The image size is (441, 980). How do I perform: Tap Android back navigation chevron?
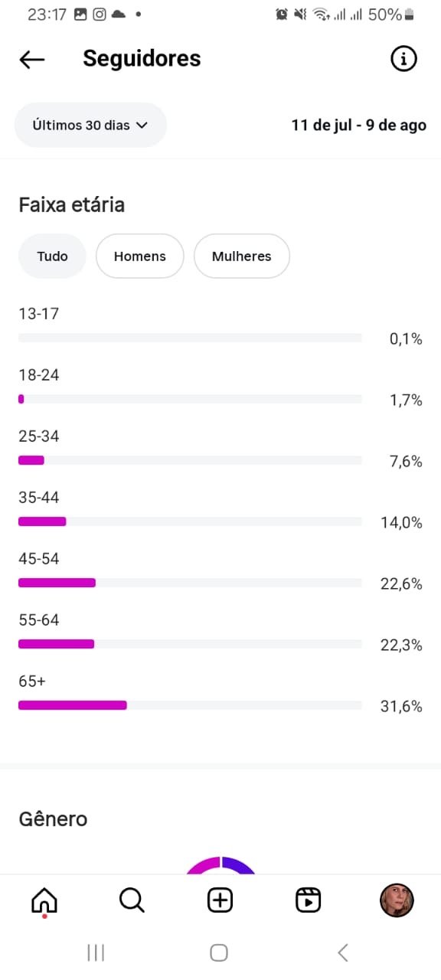tap(343, 952)
